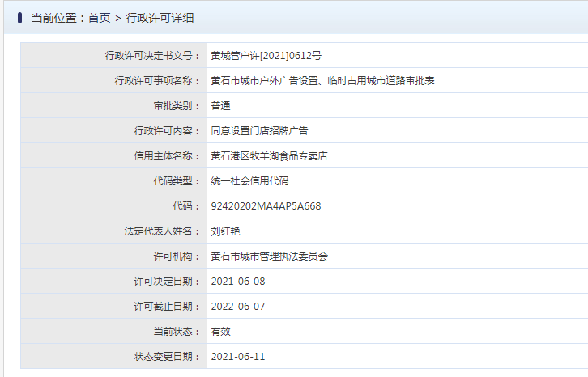Select the status change date 2021-06-11

[238, 357]
